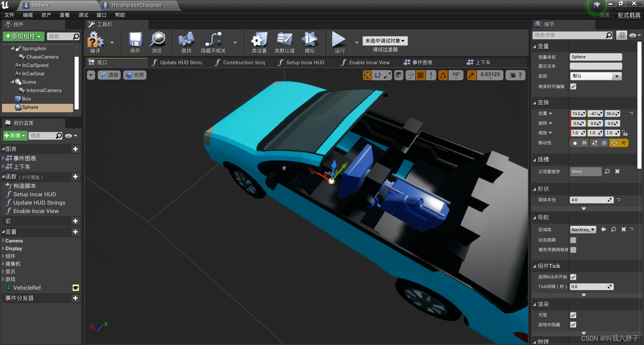The width and height of the screenshot is (644, 345).
Task: Clear 区域类 value with X icon
Action: click(624, 229)
